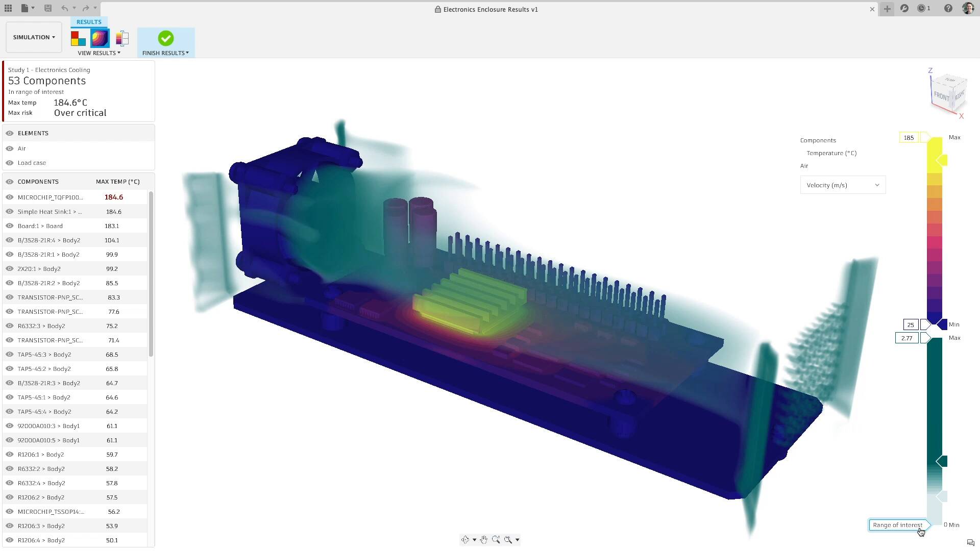Toggle visibility of Load case element
The image size is (980, 551).
pos(9,163)
